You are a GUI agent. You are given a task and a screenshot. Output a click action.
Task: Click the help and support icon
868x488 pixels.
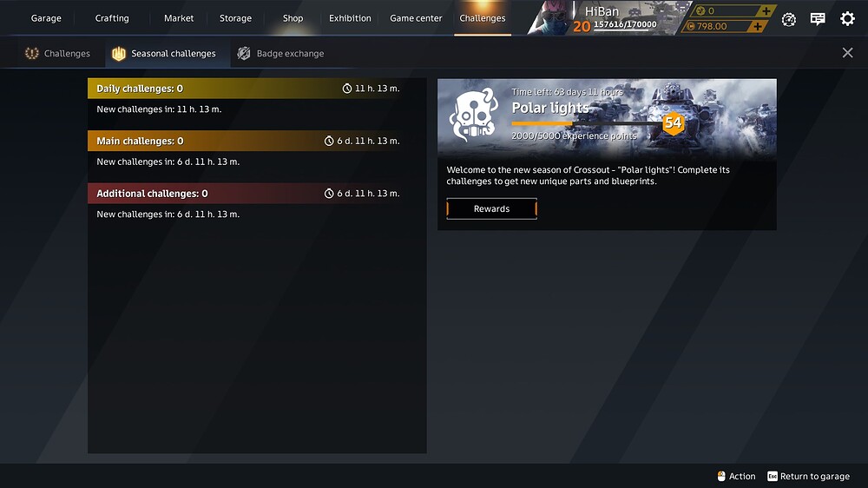789,19
